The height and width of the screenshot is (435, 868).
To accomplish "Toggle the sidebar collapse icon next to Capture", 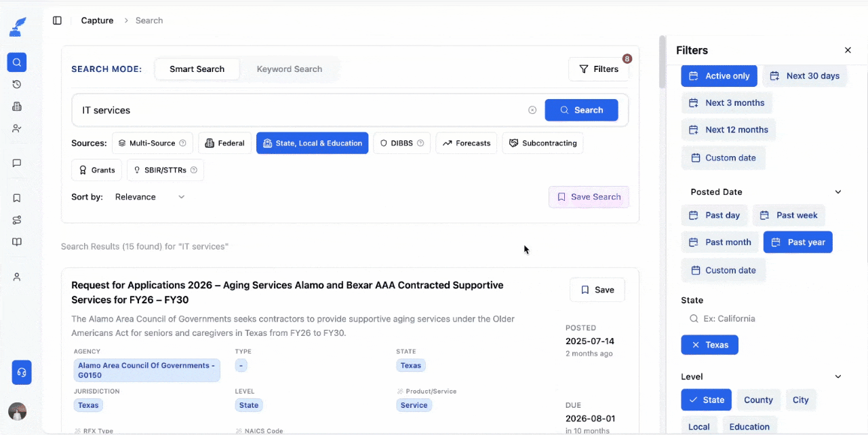I will click(x=57, y=20).
